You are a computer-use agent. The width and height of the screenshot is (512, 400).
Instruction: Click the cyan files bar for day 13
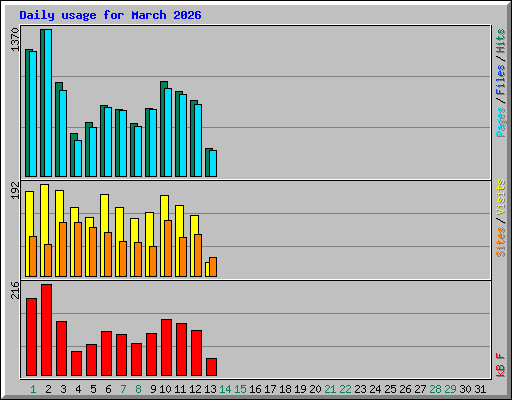pyautogui.click(x=213, y=163)
